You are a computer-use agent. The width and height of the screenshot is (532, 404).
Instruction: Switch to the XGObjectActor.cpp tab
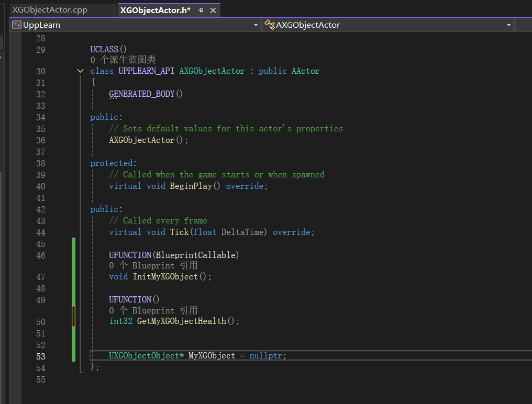click(50, 10)
